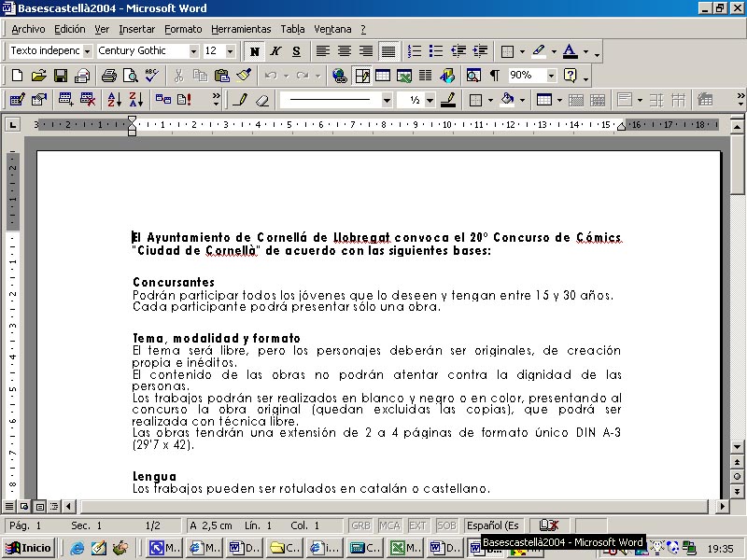Create a new blank document
Screen dimensions: 747x560
click(x=17, y=76)
